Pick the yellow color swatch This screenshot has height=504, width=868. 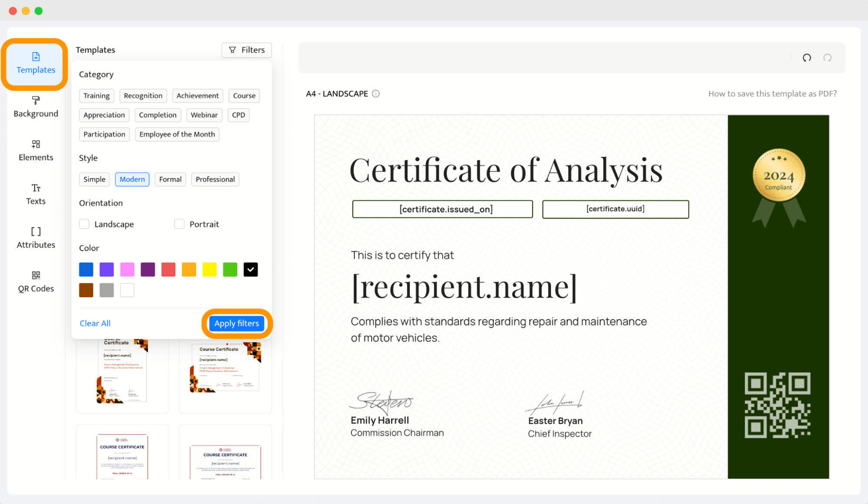click(x=209, y=269)
